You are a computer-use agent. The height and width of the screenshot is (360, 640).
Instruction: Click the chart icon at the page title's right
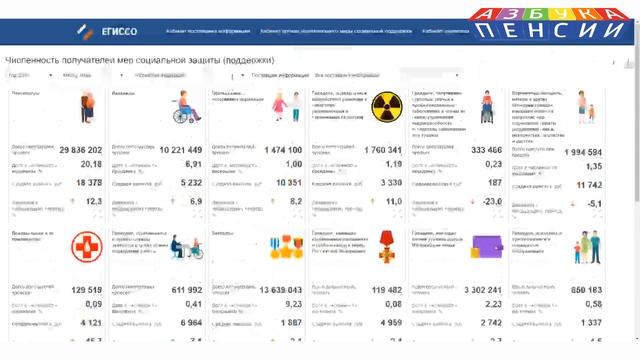pos(629,63)
